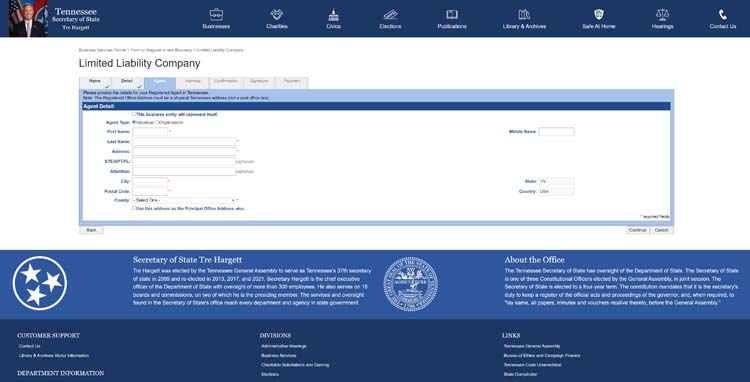Viewport: 750px width, 382px height.
Task: Open the Businesses briefcase icon
Action: coord(216,14)
